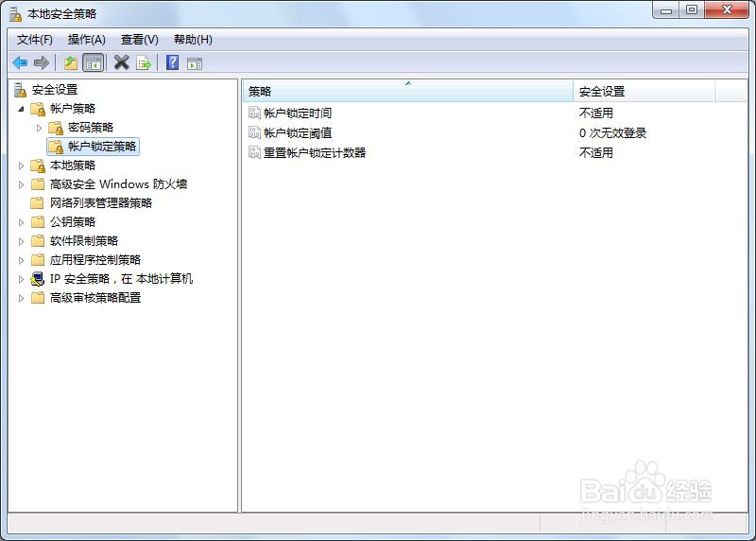Click the 软件限制策略 folder icon

pos(38,241)
